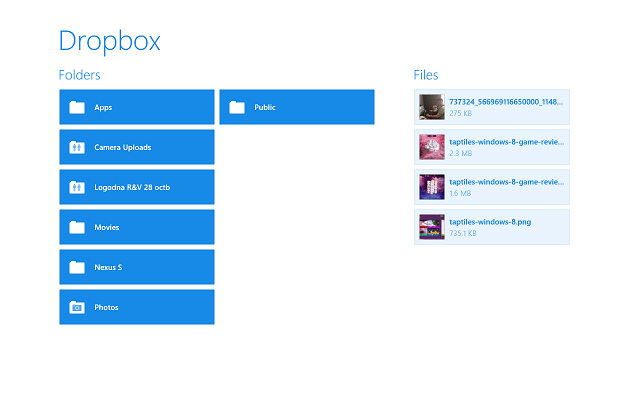
Task: Click the Files section heading
Action: [426, 75]
